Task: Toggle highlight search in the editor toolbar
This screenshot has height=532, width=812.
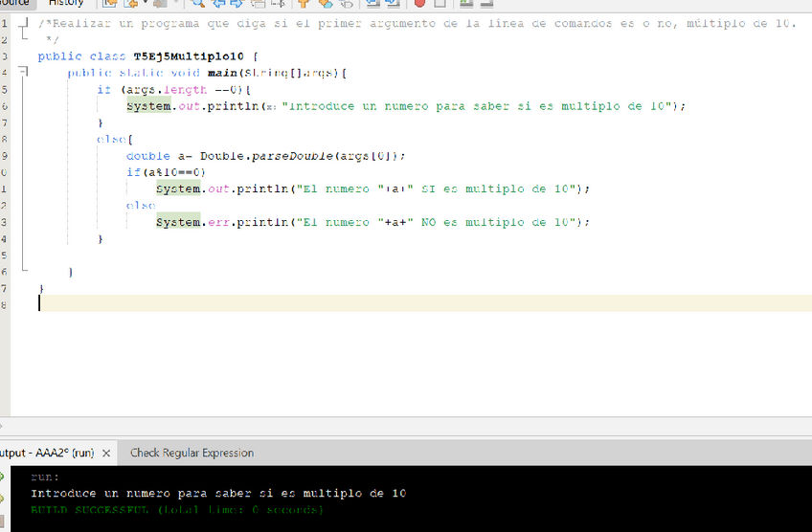Action: coord(259,4)
